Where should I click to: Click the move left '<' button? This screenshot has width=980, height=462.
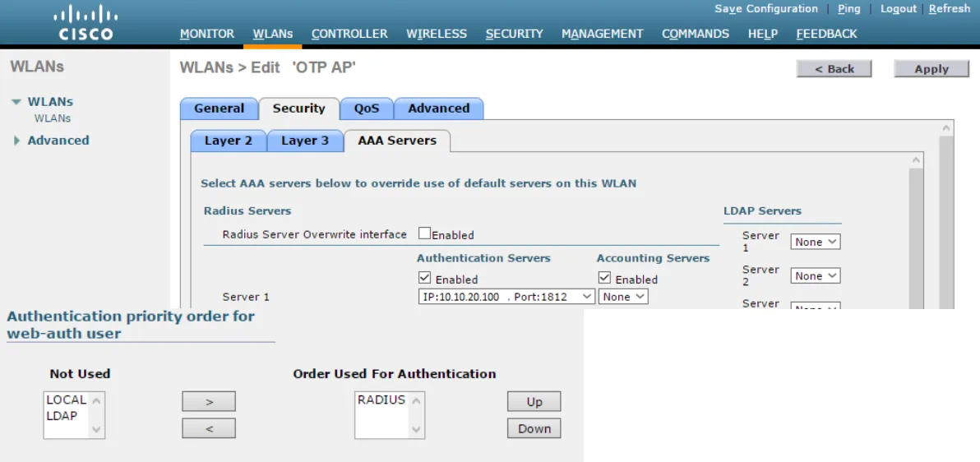(209, 428)
